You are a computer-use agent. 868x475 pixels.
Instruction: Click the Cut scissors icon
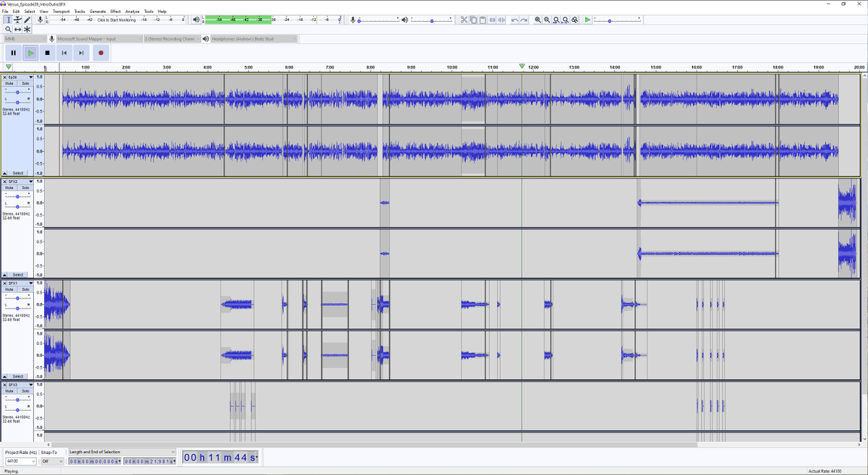pos(464,20)
